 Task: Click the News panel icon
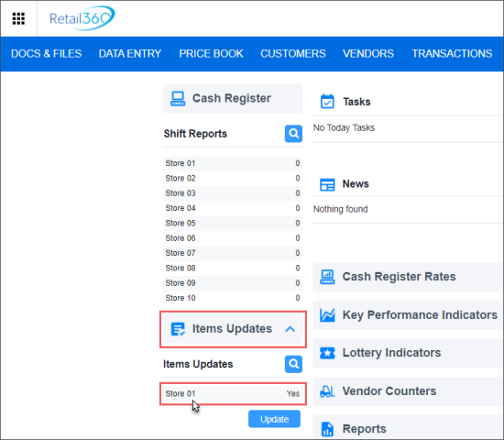click(x=327, y=184)
